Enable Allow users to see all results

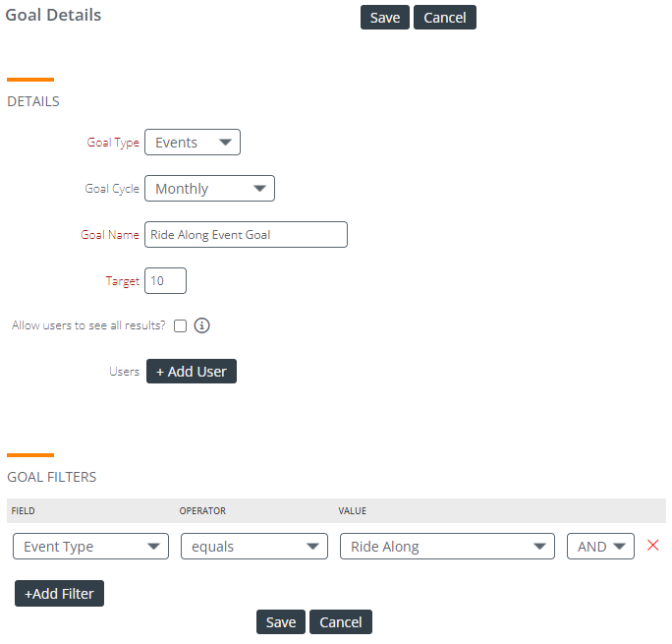[x=180, y=325]
